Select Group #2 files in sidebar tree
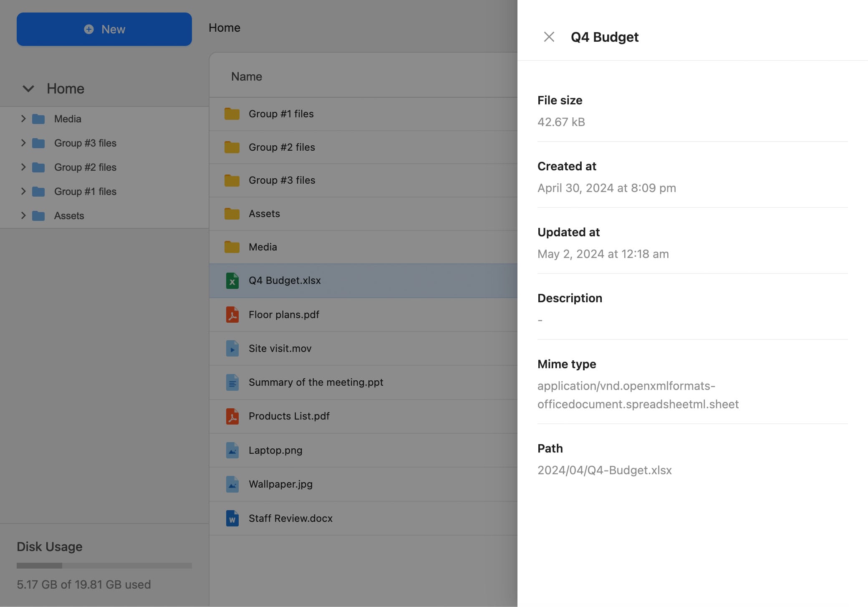Screen dimensions: 868x607 click(85, 167)
